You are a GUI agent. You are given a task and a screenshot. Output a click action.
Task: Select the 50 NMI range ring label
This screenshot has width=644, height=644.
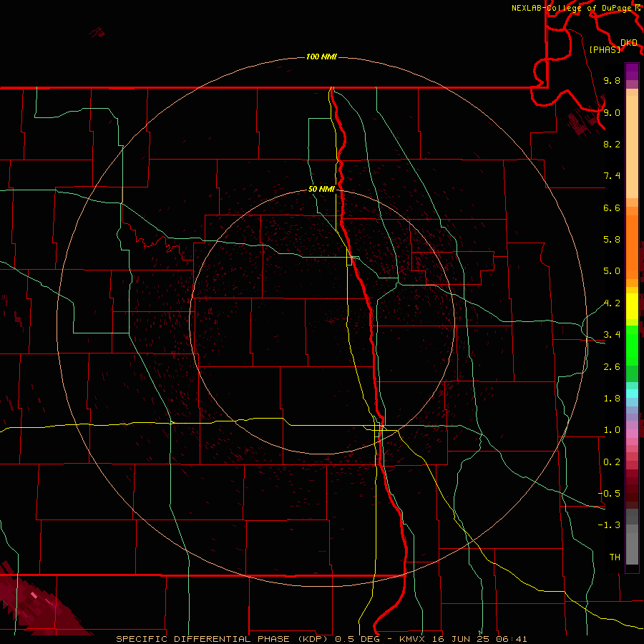(321, 190)
